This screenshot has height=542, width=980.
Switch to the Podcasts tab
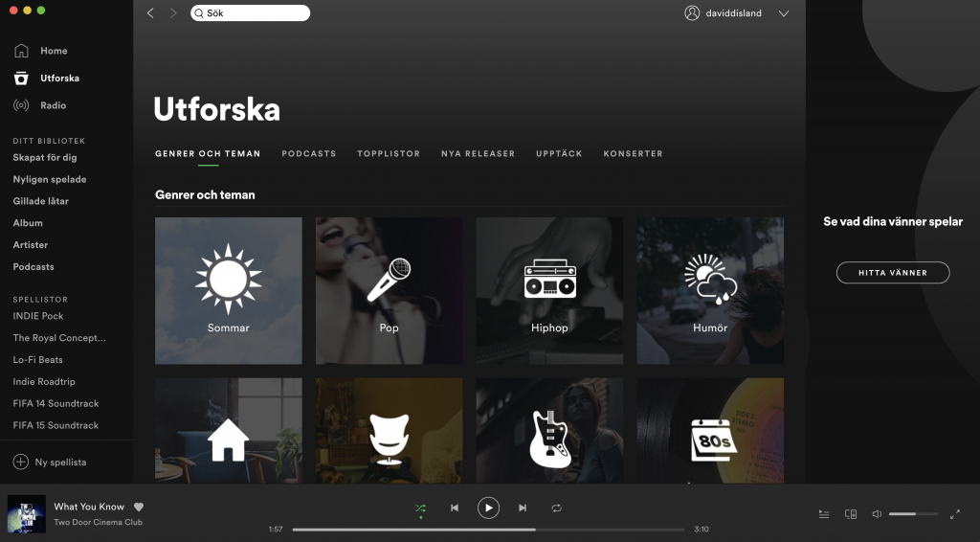coord(309,154)
